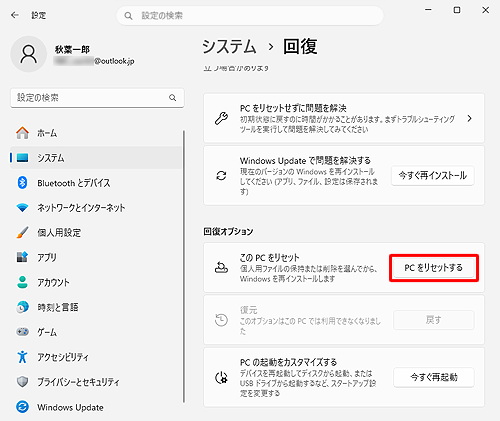This screenshot has height=421, width=500.
Task: Close the Settings window
Action: (486, 10)
